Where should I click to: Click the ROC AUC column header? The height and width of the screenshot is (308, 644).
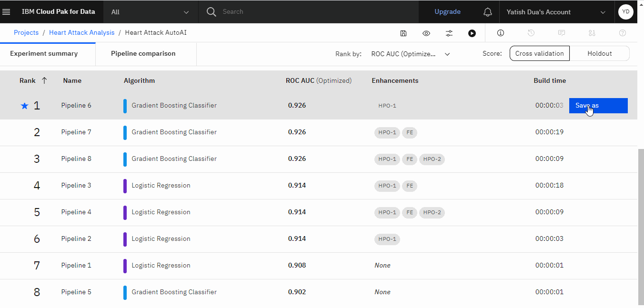[x=319, y=80]
